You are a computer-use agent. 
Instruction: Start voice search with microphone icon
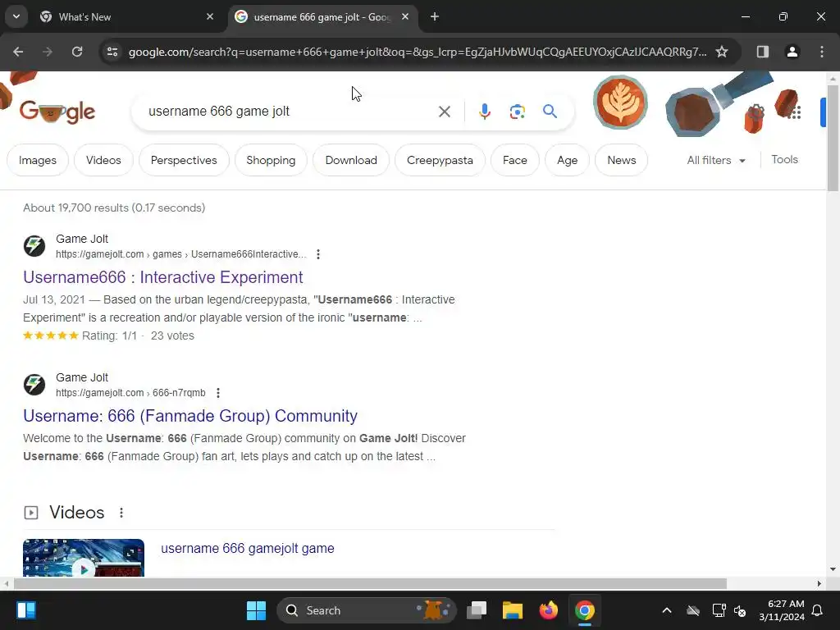coord(484,112)
